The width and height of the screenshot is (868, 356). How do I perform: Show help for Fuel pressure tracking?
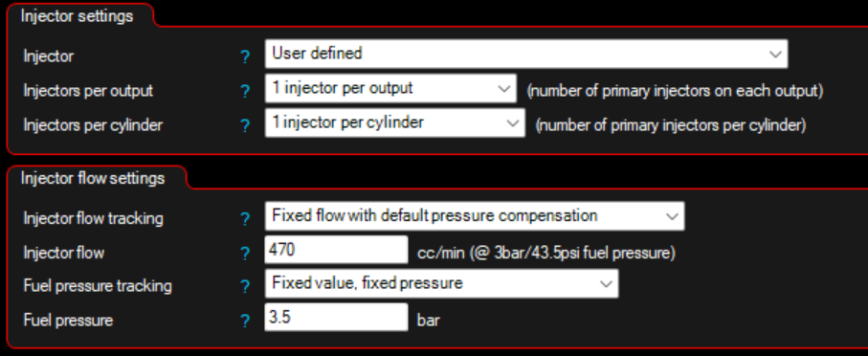245,287
